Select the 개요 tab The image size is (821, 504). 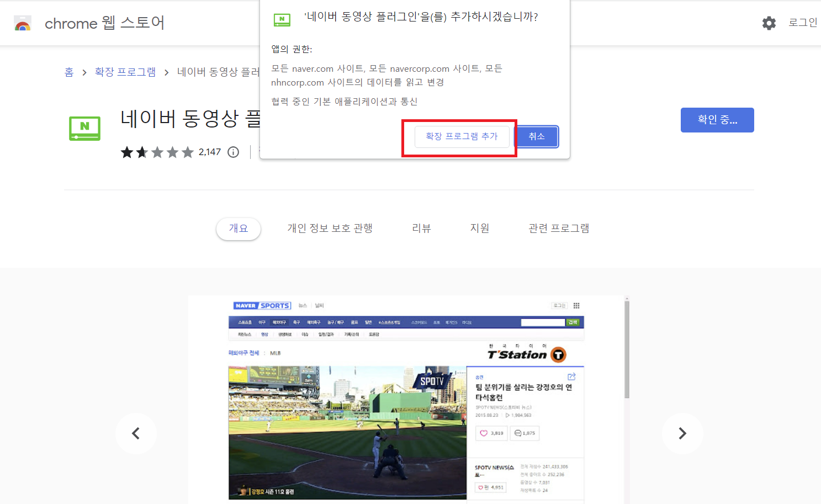coord(239,228)
